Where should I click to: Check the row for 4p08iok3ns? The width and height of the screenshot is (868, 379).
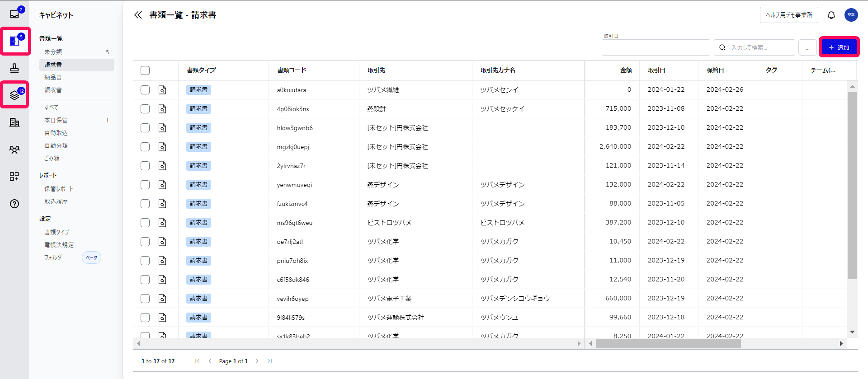145,109
